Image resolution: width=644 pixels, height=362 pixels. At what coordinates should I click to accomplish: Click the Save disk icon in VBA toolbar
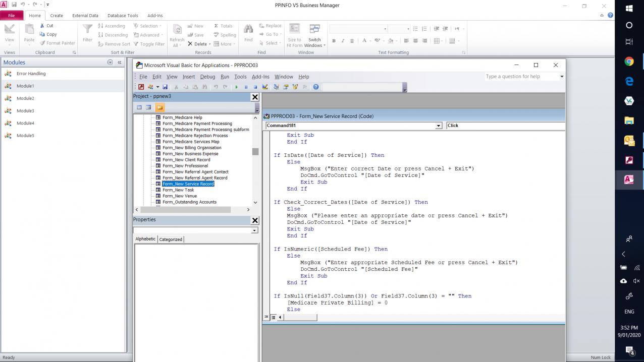[x=165, y=87]
